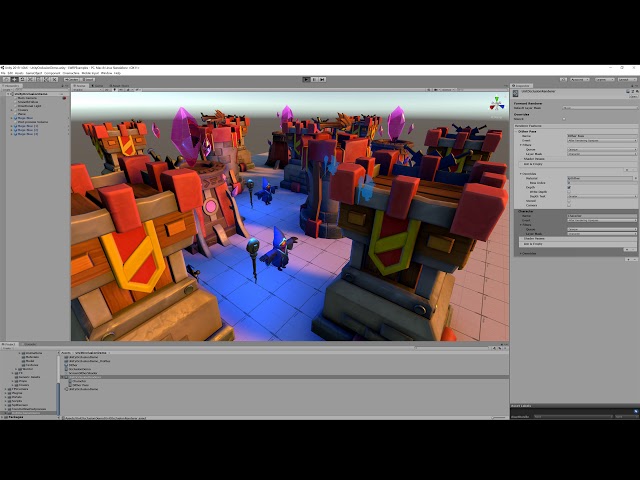Click the Pass Index input field

tap(602, 183)
